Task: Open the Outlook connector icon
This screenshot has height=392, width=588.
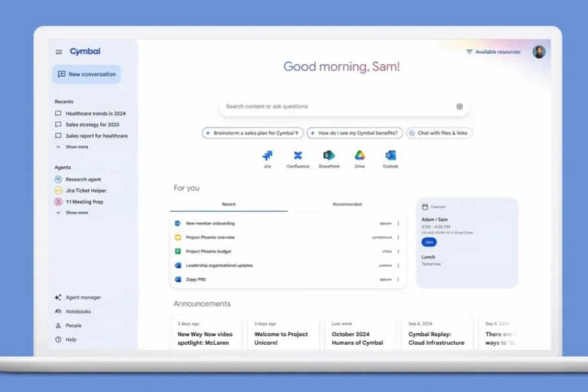Action: point(391,159)
